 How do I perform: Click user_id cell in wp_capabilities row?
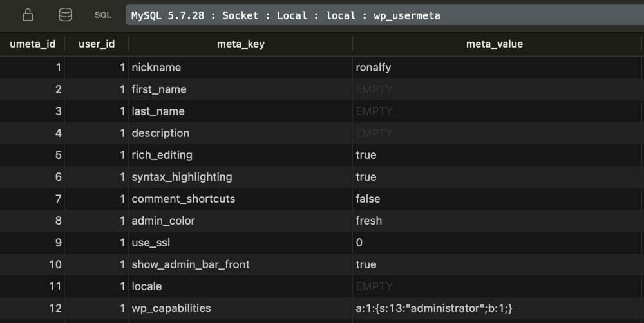coord(97,308)
